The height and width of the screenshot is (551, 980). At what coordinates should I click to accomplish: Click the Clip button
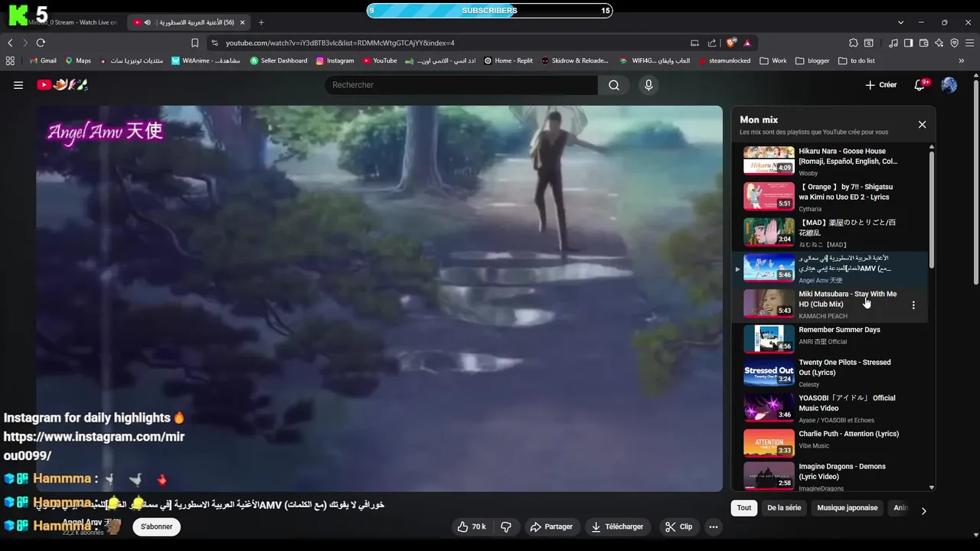pyautogui.click(x=678, y=527)
